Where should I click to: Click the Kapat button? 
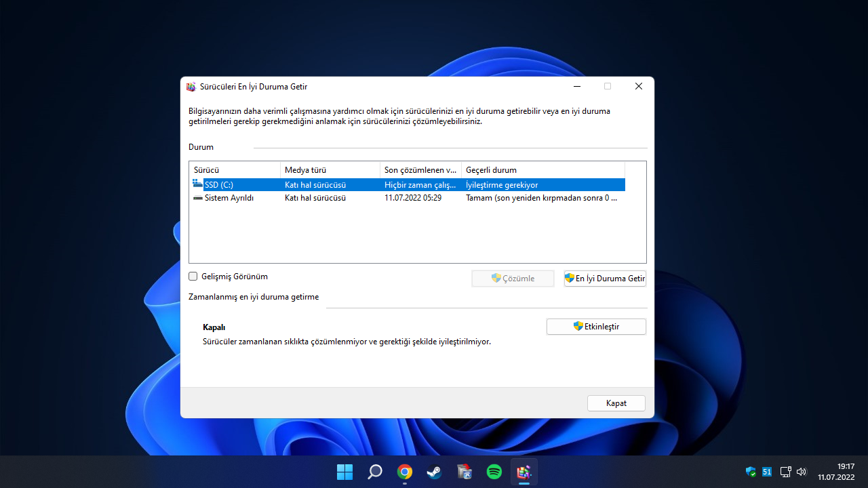click(x=616, y=403)
